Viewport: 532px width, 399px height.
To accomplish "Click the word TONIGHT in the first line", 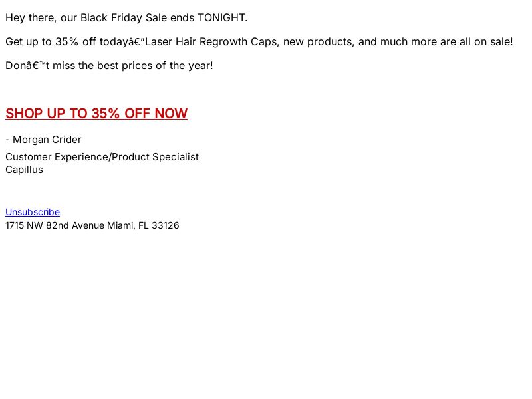I will pyautogui.click(x=223, y=18).
